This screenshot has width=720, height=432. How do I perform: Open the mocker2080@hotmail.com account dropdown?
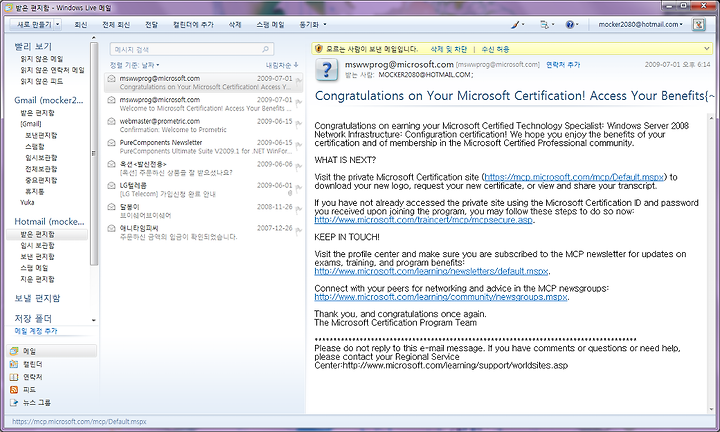coord(640,24)
